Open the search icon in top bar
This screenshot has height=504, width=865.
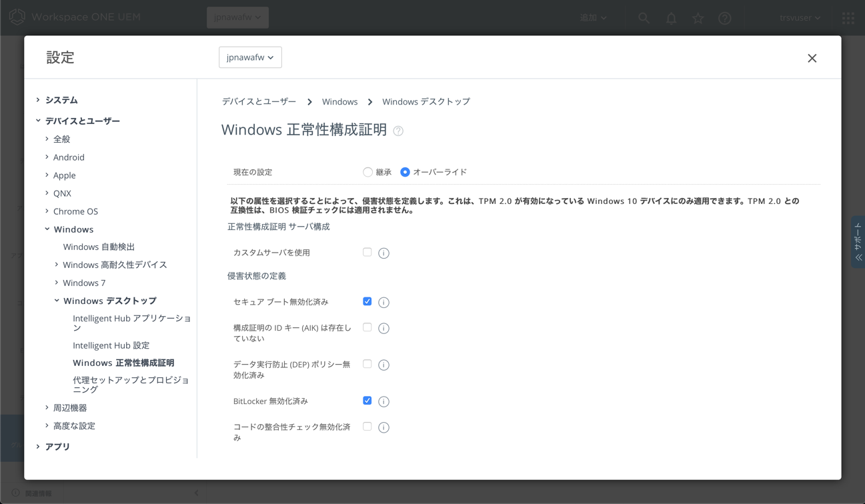(x=644, y=18)
